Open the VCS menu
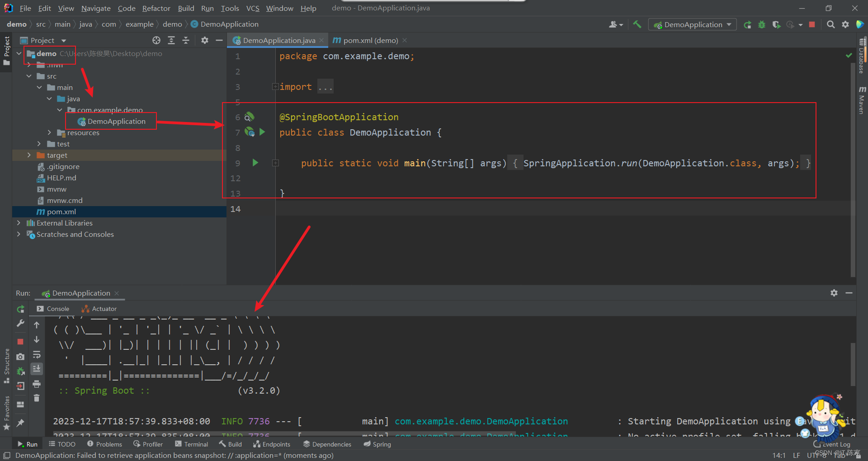This screenshot has height=461, width=868. [x=253, y=8]
